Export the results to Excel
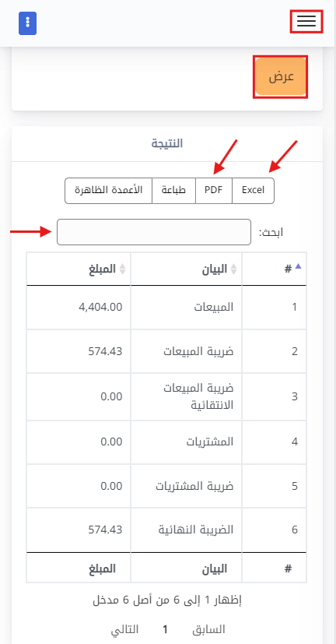The image size is (336, 644). pyautogui.click(x=253, y=191)
